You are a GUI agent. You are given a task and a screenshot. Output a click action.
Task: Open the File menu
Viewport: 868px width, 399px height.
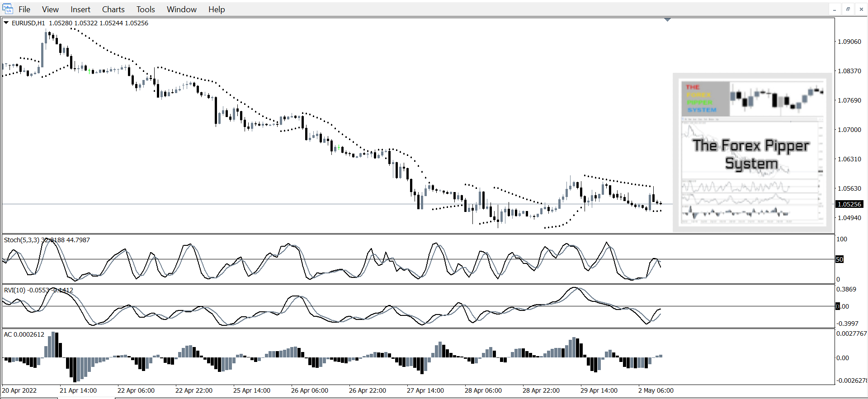pyautogui.click(x=24, y=9)
